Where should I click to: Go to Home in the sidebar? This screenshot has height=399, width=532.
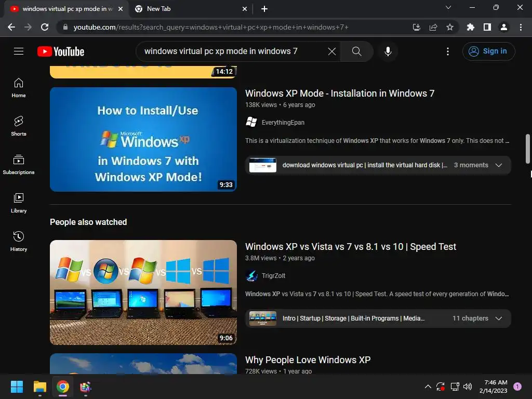tap(19, 87)
